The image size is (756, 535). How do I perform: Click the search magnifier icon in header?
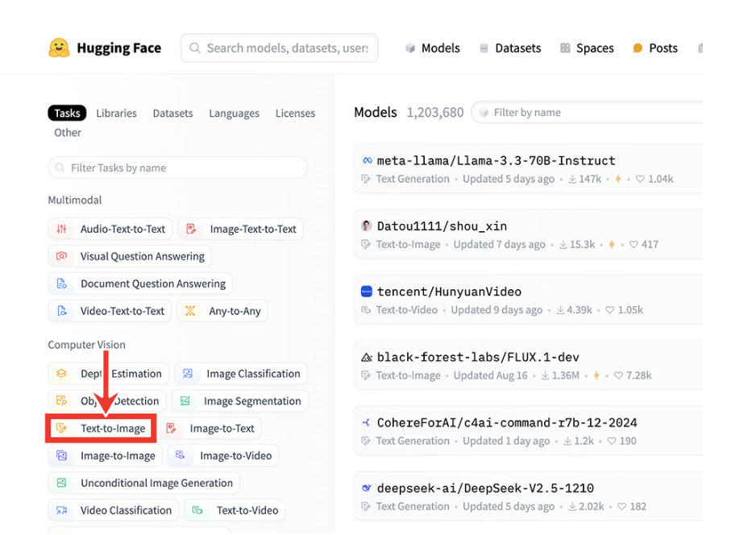195,48
